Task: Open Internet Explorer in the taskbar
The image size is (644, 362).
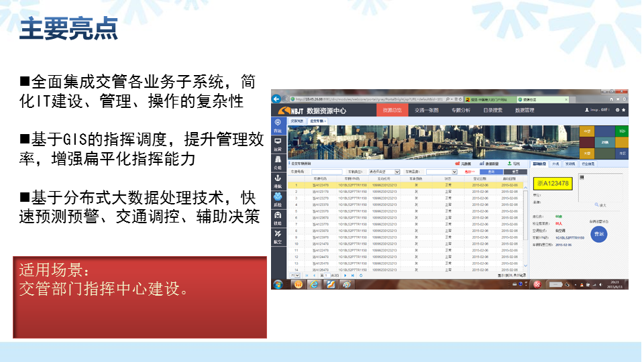Action: (x=314, y=284)
